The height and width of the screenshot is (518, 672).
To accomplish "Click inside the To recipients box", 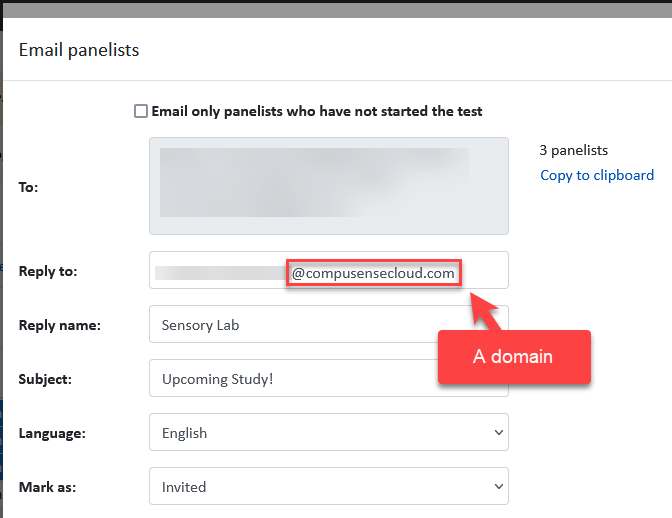I will coord(329,186).
